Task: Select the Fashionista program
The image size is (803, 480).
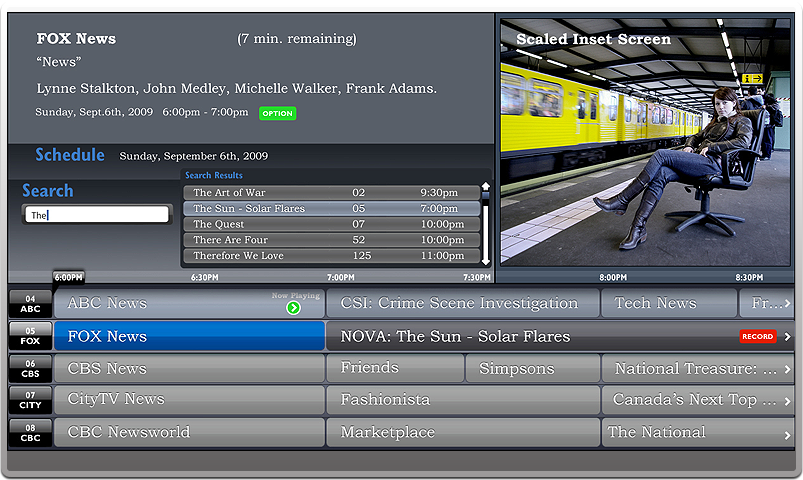Action: point(463,400)
